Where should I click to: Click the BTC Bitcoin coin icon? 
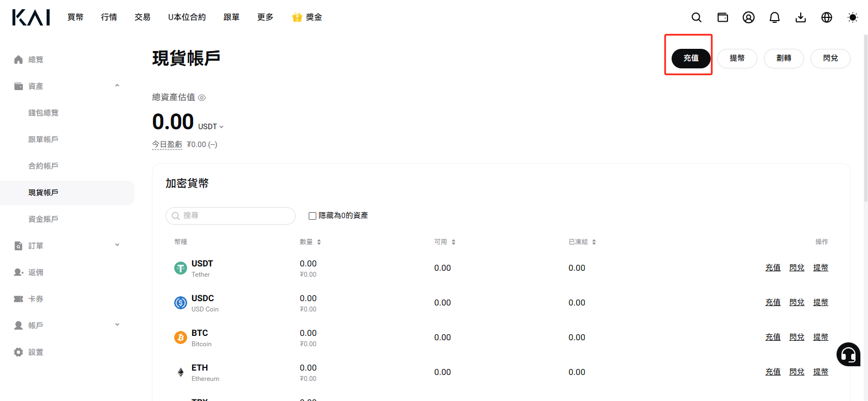181,338
